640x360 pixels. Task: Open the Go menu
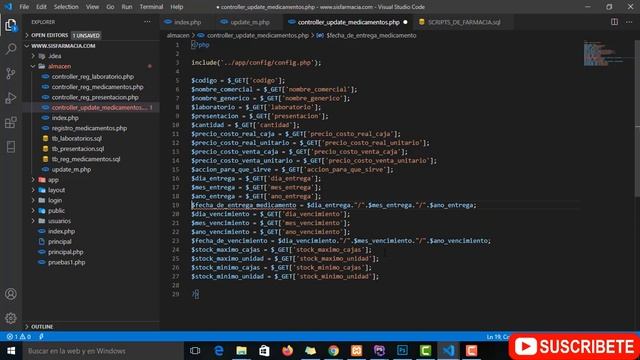coord(110,7)
